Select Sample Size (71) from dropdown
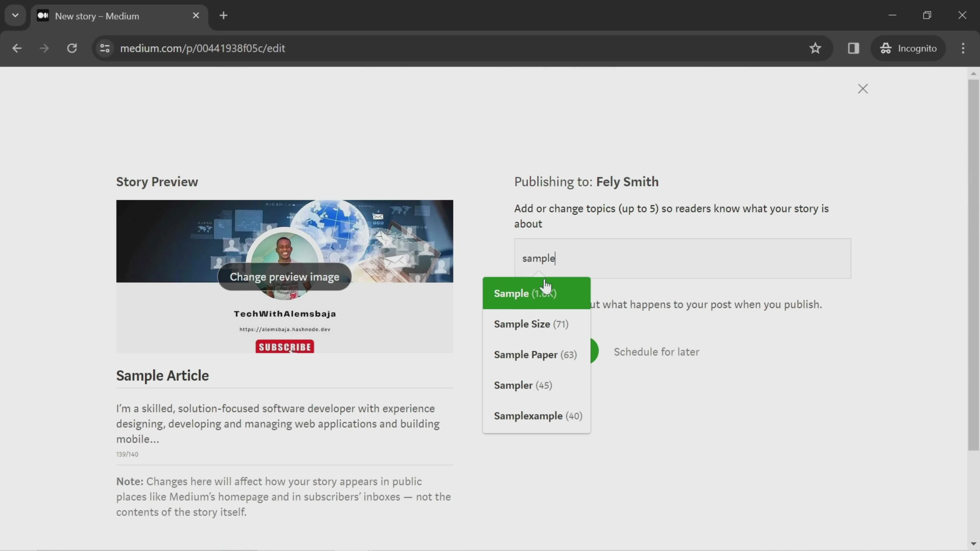Viewport: 980px width, 551px height. click(x=531, y=324)
